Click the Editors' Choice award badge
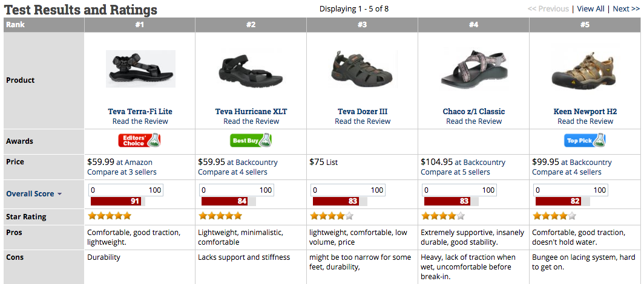The width and height of the screenshot is (644, 284). pyautogui.click(x=139, y=141)
